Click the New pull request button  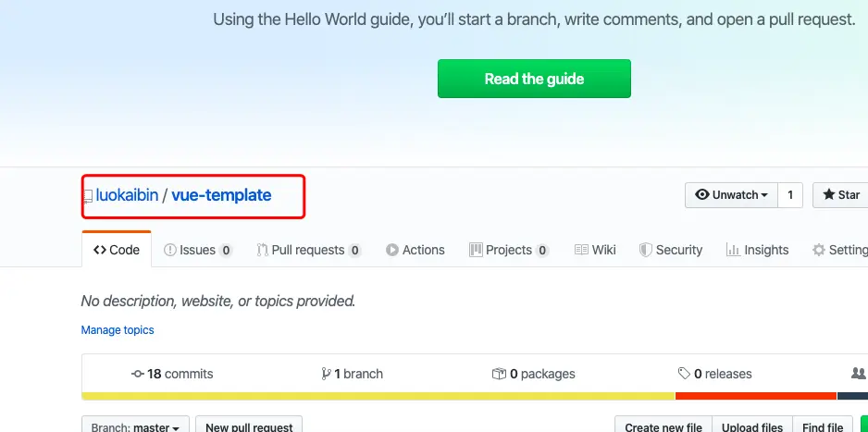[x=249, y=424]
